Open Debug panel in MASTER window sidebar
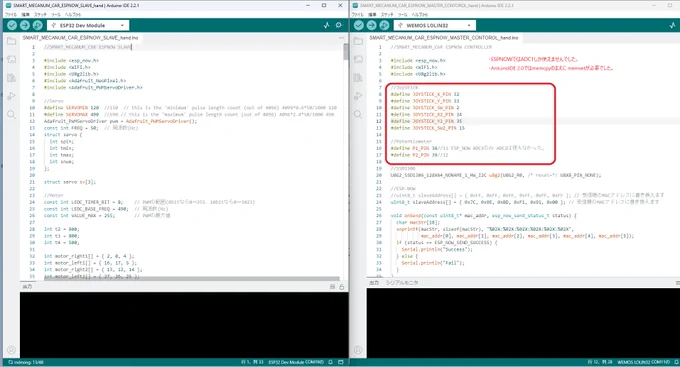The height and width of the screenshot is (367, 680). click(x=358, y=96)
